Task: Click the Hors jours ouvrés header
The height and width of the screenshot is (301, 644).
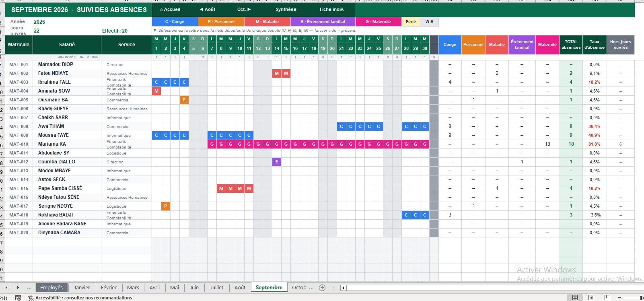Action: pyautogui.click(x=621, y=45)
